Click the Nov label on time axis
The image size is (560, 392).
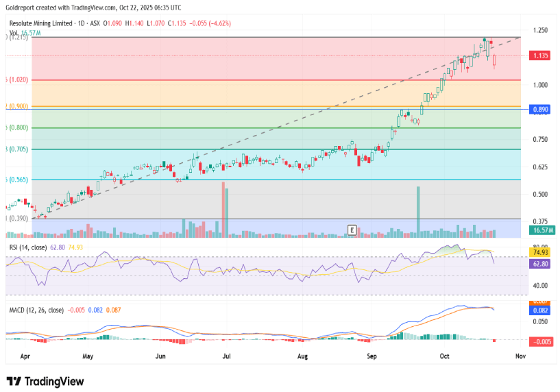520,356
